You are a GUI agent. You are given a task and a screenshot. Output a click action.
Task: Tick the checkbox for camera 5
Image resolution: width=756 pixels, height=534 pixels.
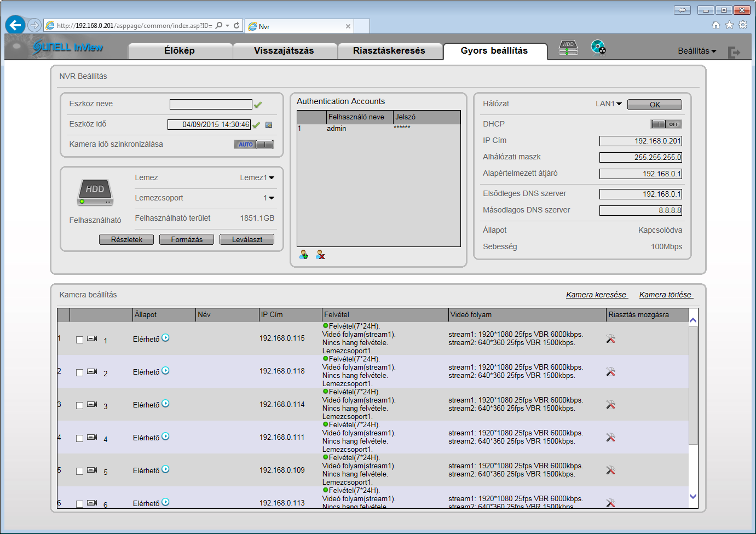pos(79,472)
